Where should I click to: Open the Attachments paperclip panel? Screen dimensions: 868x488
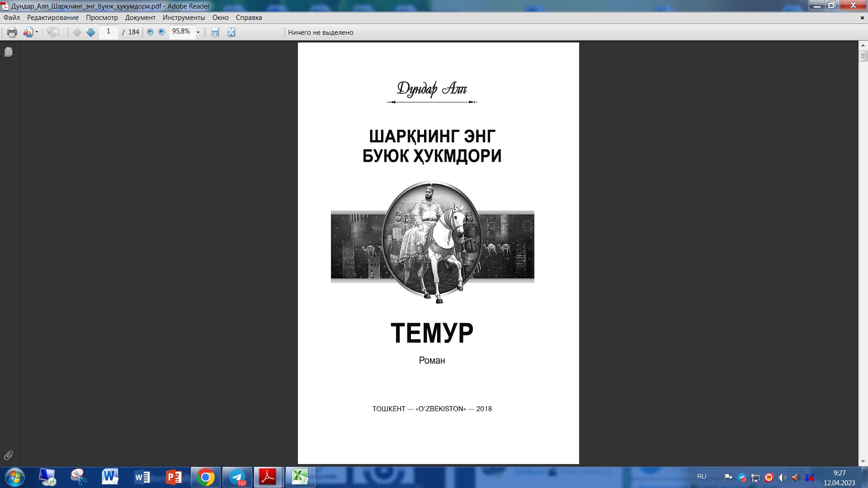tap(9, 455)
